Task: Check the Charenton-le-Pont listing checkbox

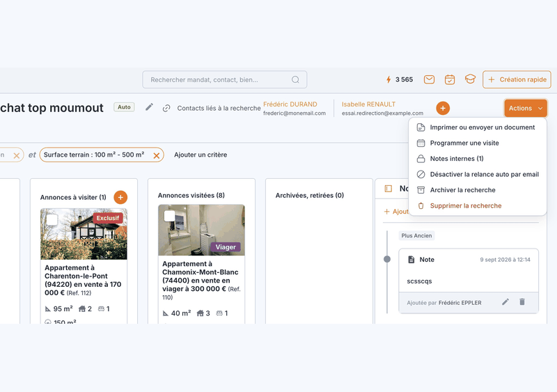Action: click(x=52, y=219)
